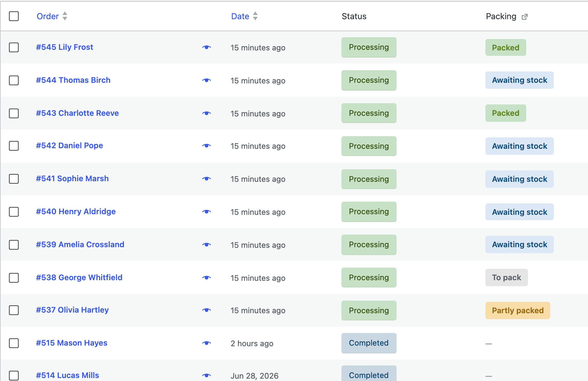Tick the checkbox for #541 Sophie Marsh
The height and width of the screenshot is (381, 588).
tap(14, 179)
